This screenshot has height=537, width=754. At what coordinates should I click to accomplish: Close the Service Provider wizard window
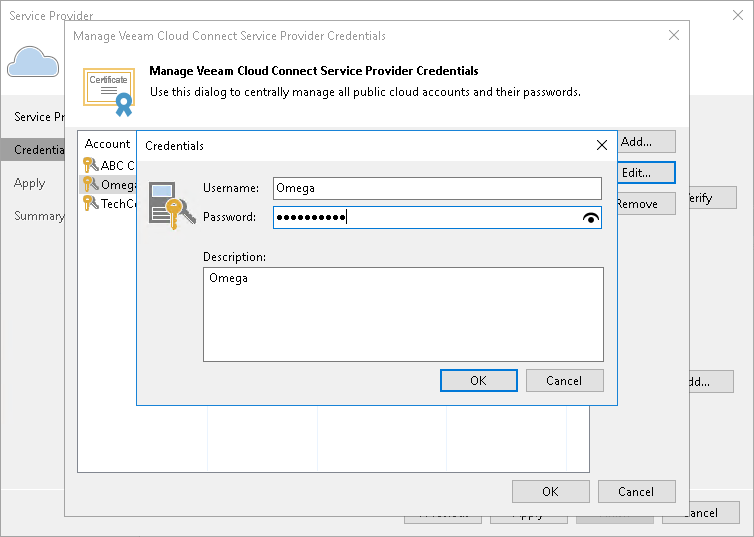tap(738, 15)
